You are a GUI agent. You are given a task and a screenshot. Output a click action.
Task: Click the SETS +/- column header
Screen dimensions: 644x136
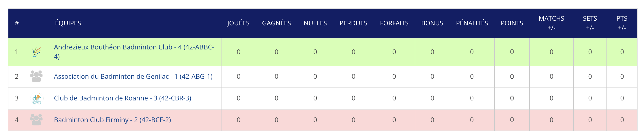[x=590, y=23]
